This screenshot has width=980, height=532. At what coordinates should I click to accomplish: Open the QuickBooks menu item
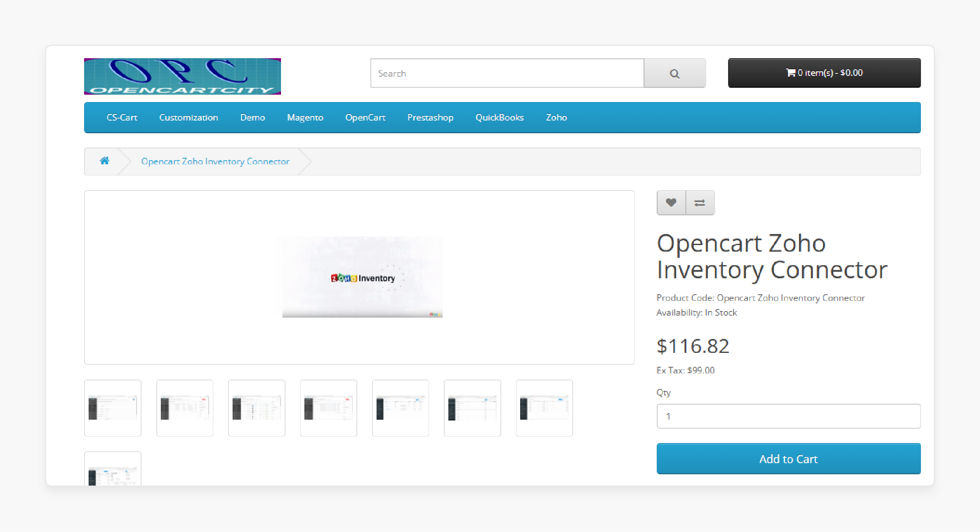click(500, 118)
